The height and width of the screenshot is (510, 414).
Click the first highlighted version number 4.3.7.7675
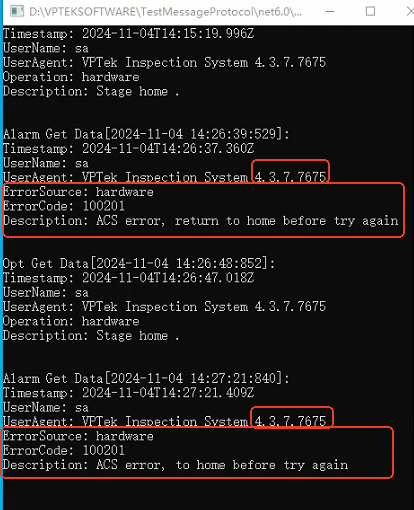coord(290,176)
